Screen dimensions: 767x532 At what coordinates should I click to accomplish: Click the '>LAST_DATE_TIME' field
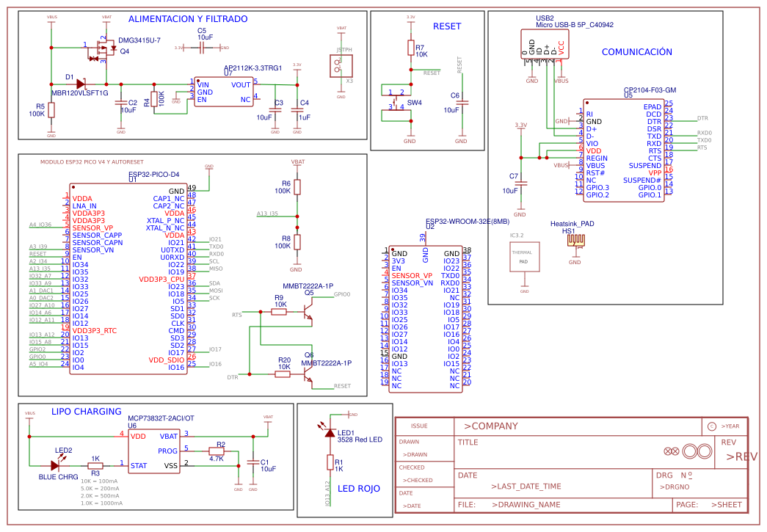click(x=526, y=487)
